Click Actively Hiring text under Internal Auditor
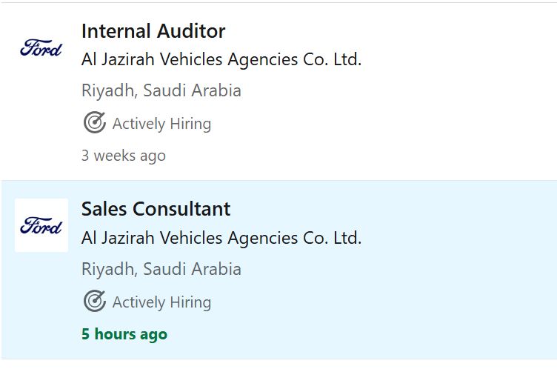The height and width of the screenshot is (392, 557). (161, 124)
